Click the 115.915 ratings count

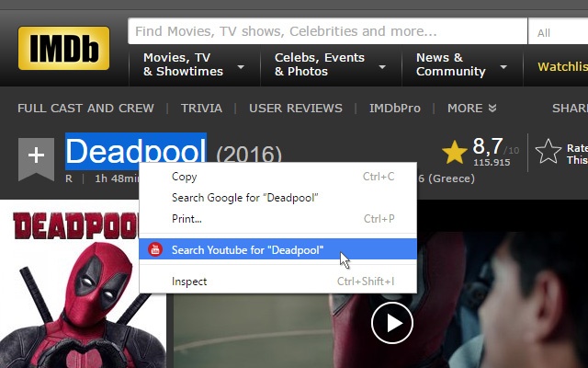pyautogui.click(x=492, y=162)
